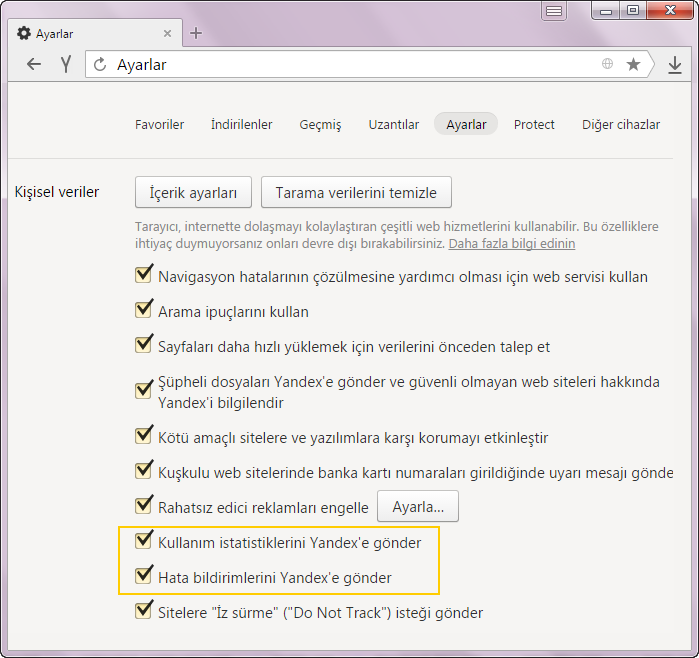Viewport: 699px width, 658px height.
Task: Minimize the browser window
Action: point(605,10)
